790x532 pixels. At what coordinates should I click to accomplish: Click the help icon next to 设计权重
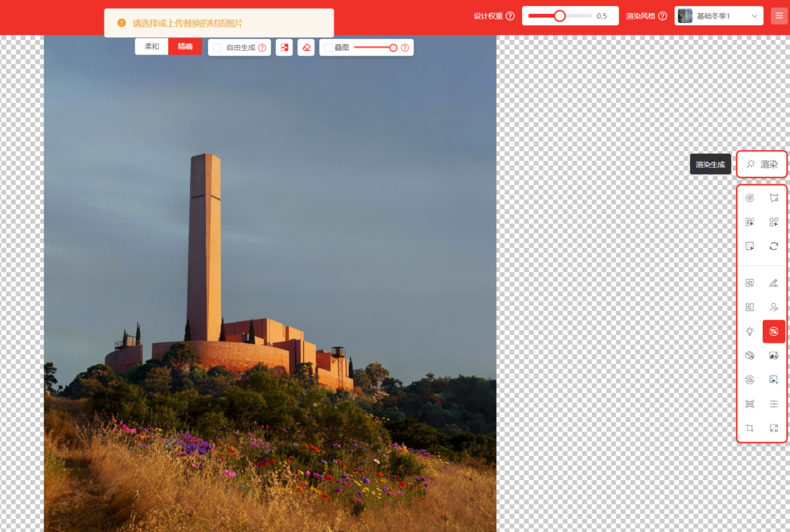510,16
